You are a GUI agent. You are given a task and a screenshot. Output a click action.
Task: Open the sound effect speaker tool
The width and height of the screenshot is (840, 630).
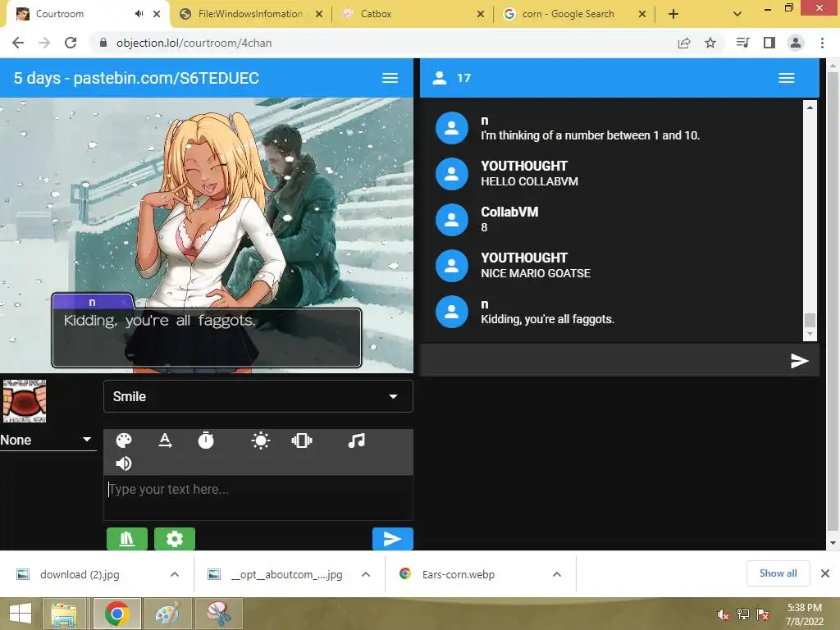(x=124, y=463)
